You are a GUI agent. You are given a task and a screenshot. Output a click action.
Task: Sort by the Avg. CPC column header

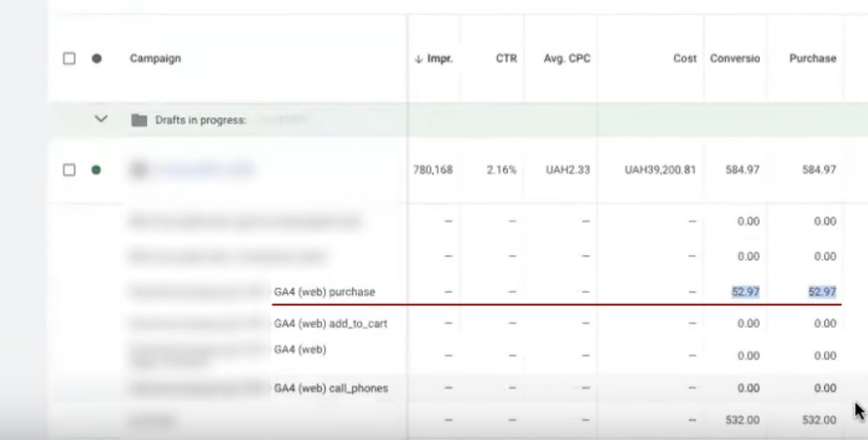pos(566,59)
